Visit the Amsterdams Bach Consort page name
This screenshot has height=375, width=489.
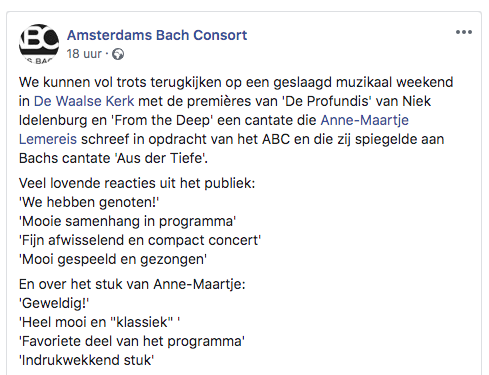point(157,35)
